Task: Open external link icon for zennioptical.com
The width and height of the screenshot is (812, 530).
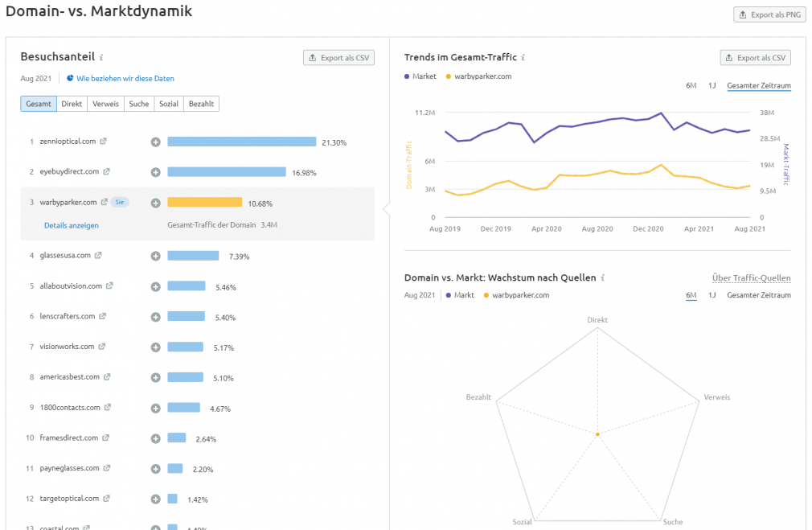Action: 103,141
